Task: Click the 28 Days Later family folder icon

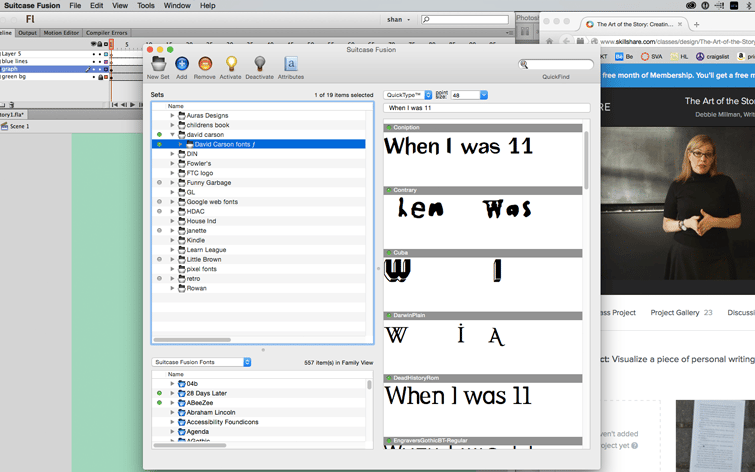Action: (x=182, y=393)
